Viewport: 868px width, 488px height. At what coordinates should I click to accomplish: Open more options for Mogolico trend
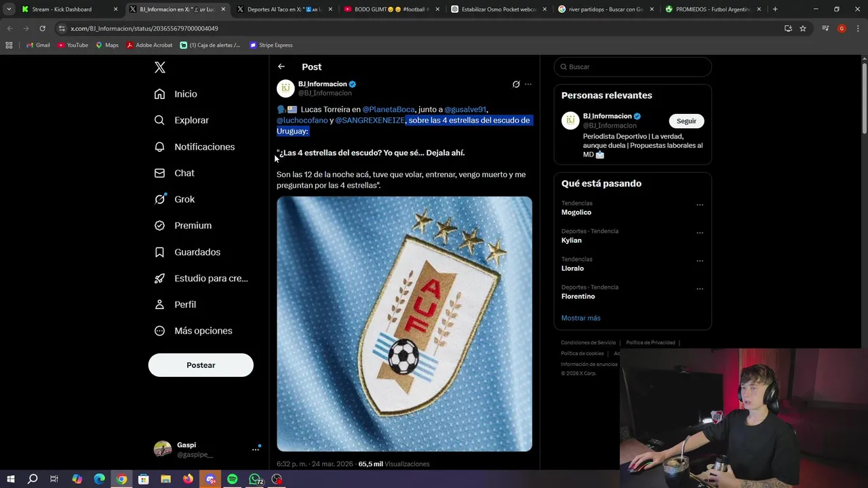[x=700, y=205]
